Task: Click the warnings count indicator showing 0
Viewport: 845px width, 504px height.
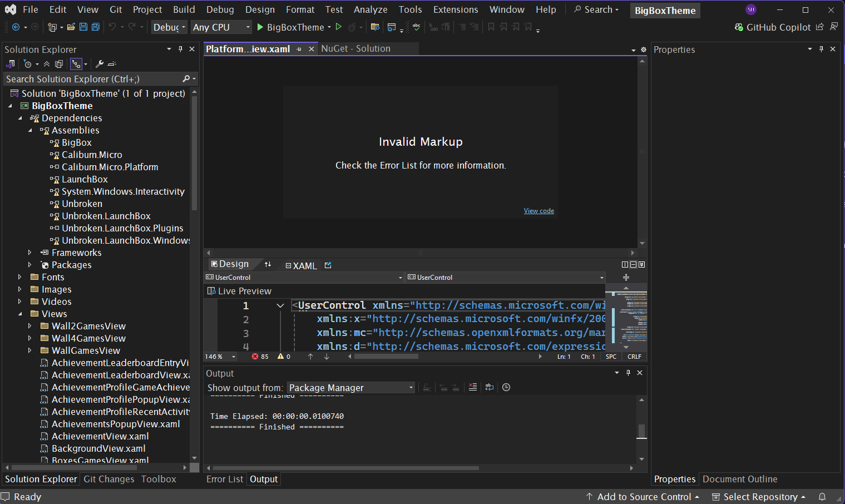Action: pos(284,357)
